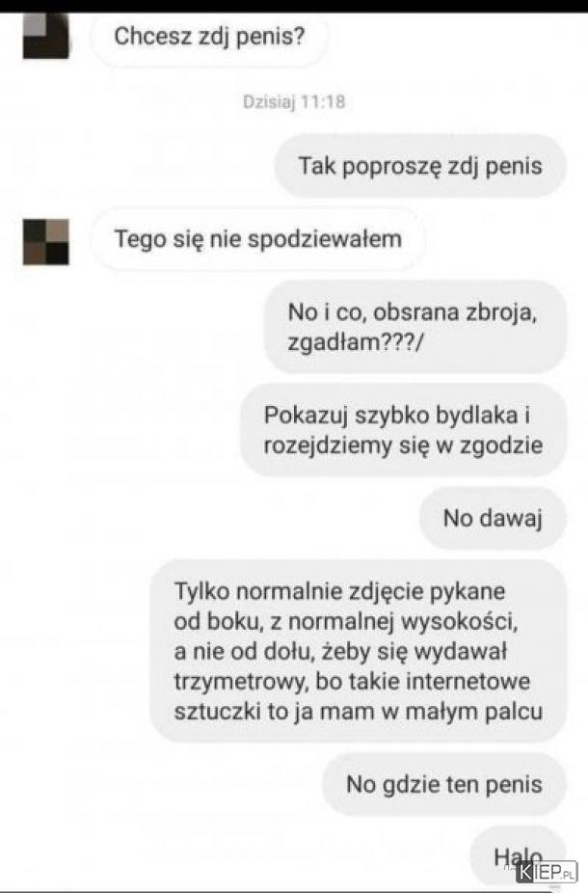Click the KIEP.PL watermark logo

tap(547, 872)
